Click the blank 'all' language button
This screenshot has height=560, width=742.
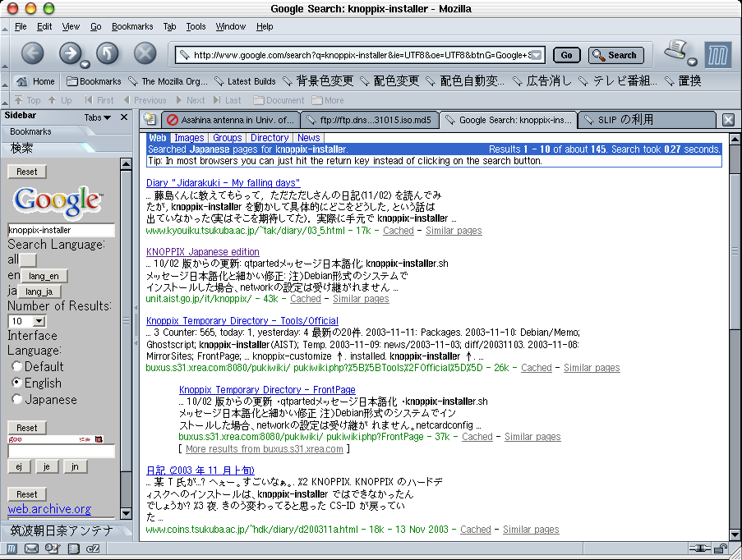point(27,259)
